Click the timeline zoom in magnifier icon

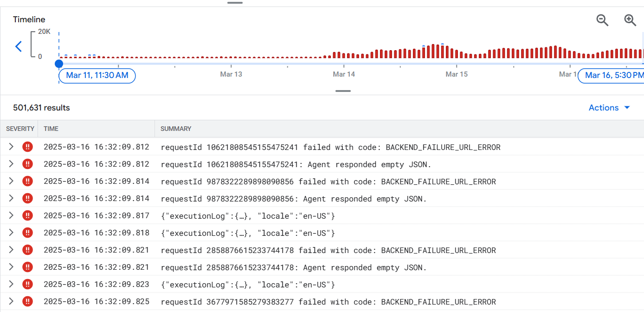tap(630, 20)
